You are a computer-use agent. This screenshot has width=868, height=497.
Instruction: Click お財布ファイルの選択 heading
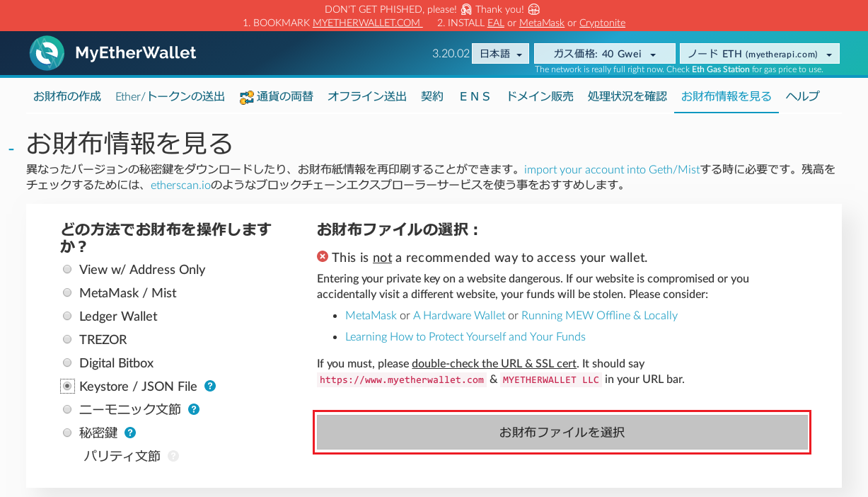pos(398,229)
